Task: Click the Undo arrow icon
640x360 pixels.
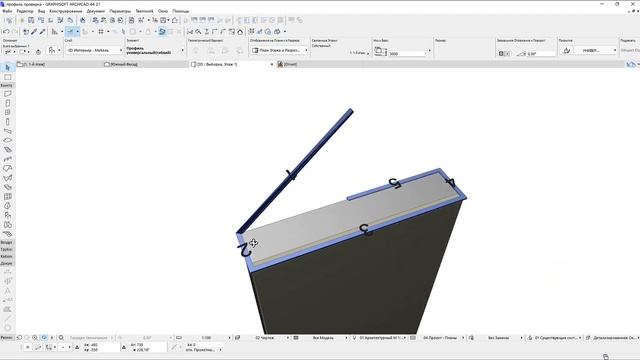Action: 6,31
